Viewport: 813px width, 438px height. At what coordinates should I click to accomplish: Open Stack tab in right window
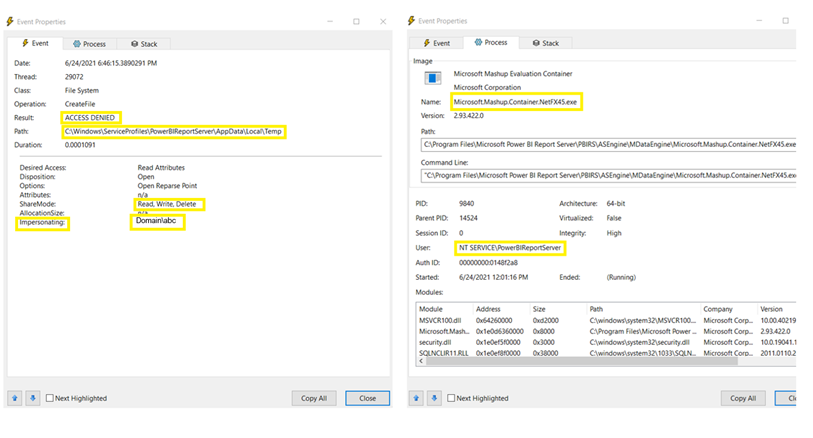pyautogui.click(x=545, y=43)
